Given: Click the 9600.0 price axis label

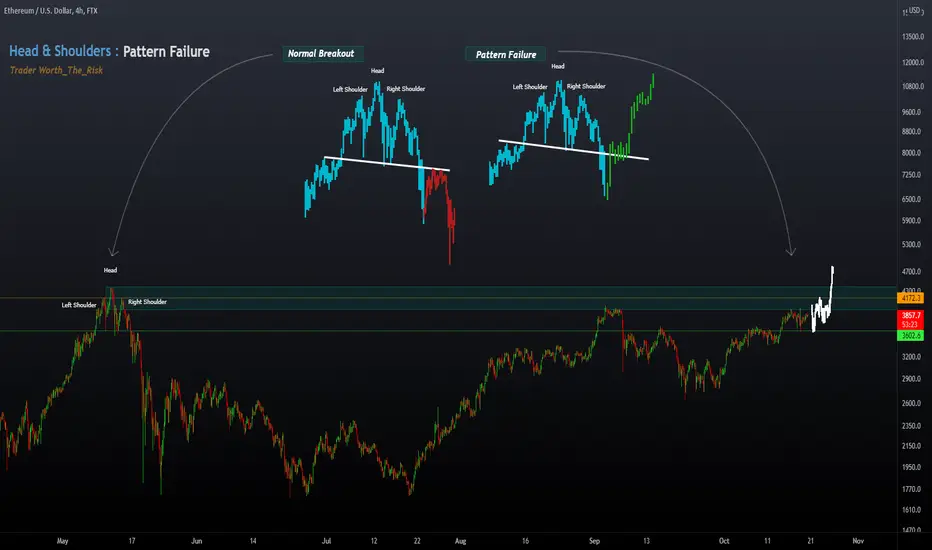Looking at the screenshot, I should [x=913, y=112].
